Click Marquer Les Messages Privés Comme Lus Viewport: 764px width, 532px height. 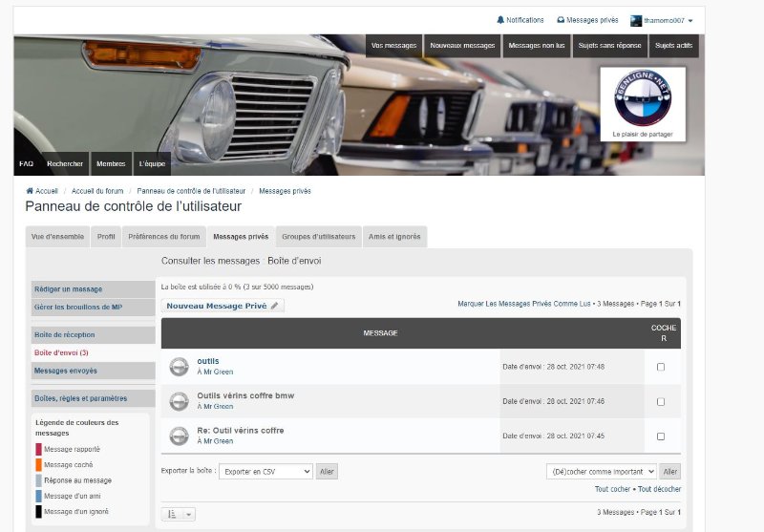pyautogui.click(x=524, y=304)
